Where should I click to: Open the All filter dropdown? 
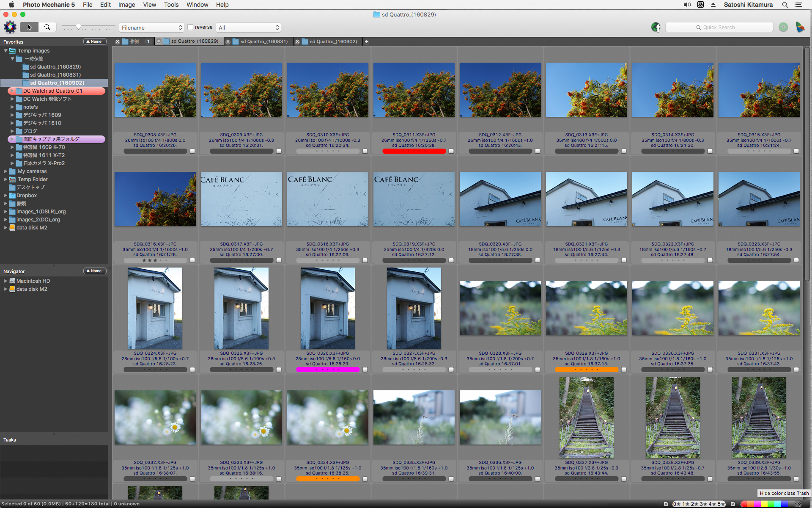(248, 28)
